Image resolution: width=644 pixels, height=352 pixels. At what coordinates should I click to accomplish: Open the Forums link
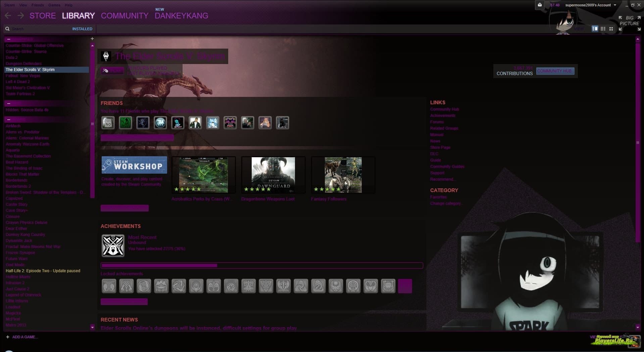coord(437,122)
